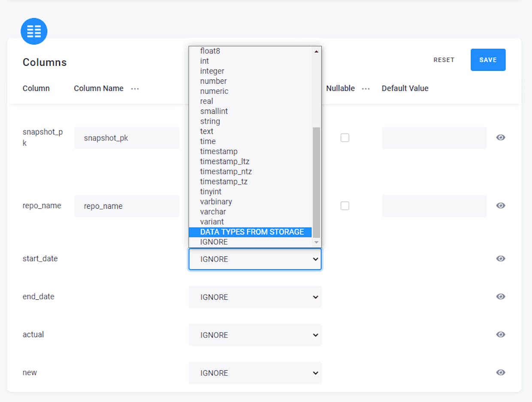
Task: Click the actual column label
Action: 33,335
